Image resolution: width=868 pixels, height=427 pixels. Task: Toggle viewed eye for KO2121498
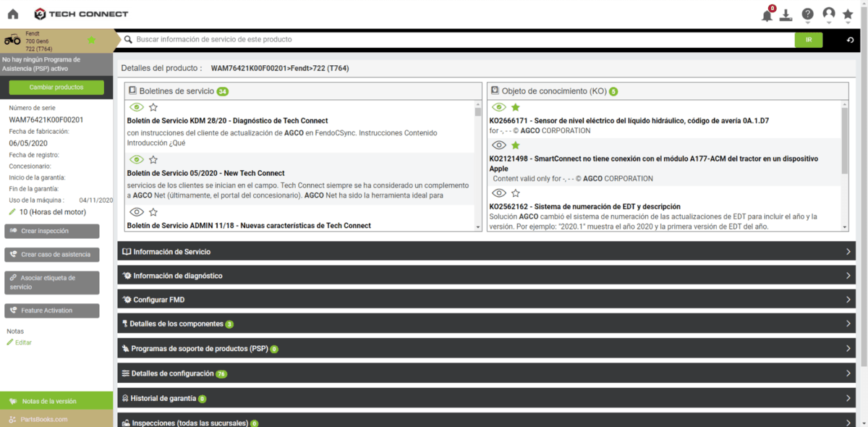(499, 145)
